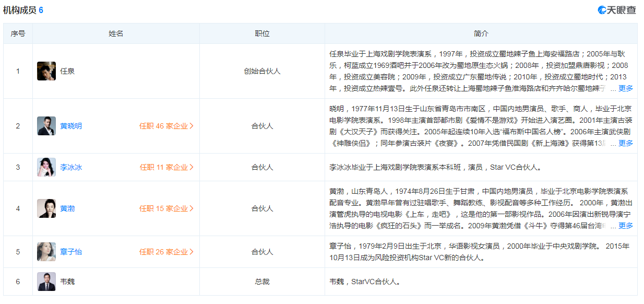
Task: Open 李冰冰 name link
Action: click(71, 167)
